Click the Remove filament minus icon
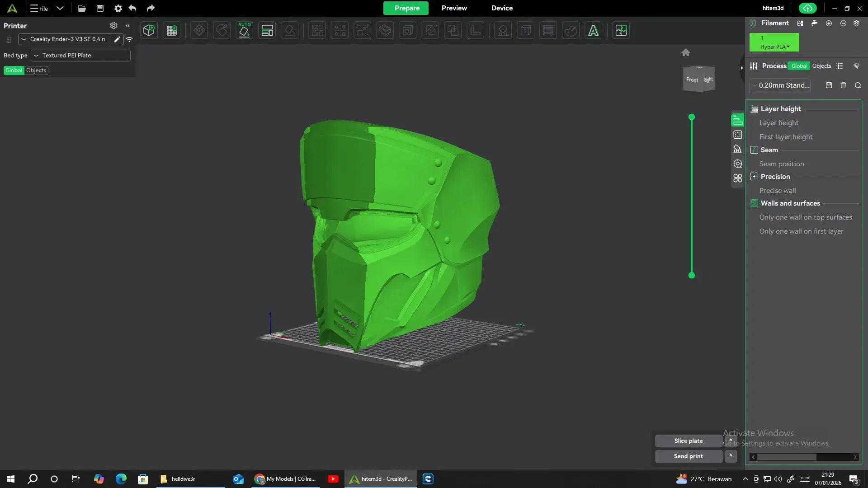 pyautogui.click(x=843, y=23)
